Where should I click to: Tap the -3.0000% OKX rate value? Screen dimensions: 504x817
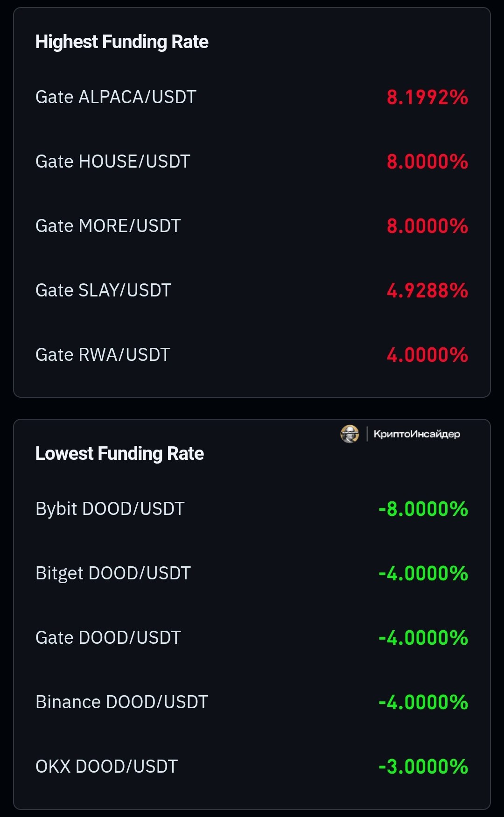(x=423, y=767)
